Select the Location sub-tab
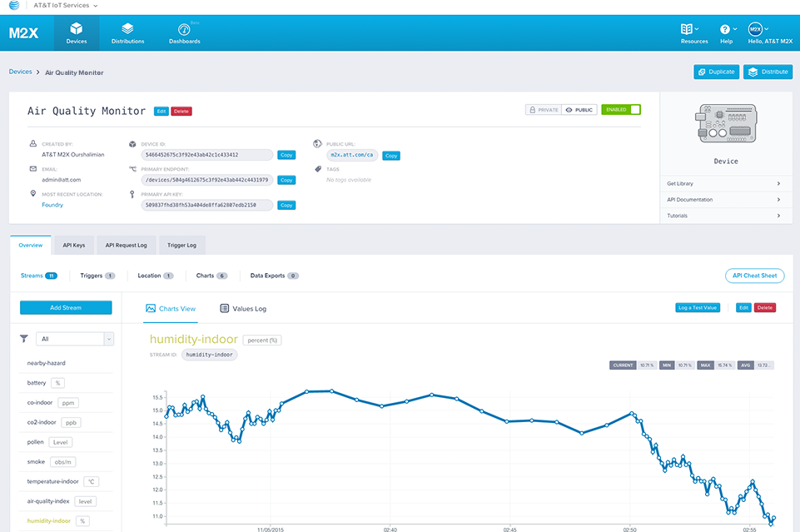This screenshot has width=800, height=532. [156, 276]
